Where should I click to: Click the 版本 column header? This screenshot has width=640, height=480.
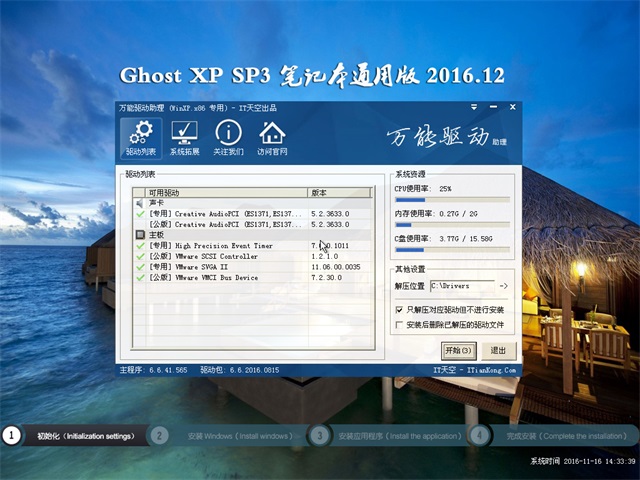tap(340, 192)
